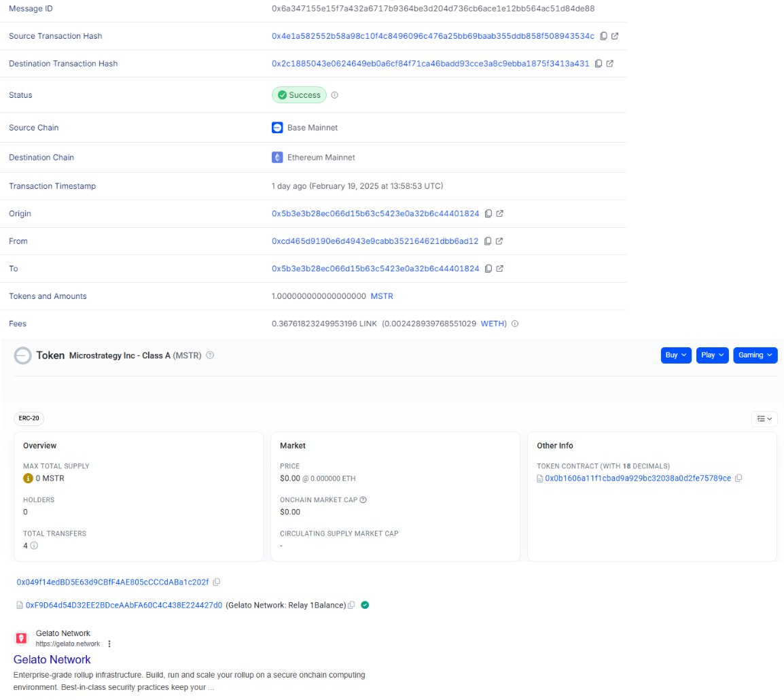Viewport: 784px width, 700px height.
Task: Open Source Transaction Hash in external explorer
Action: [615, 36]
